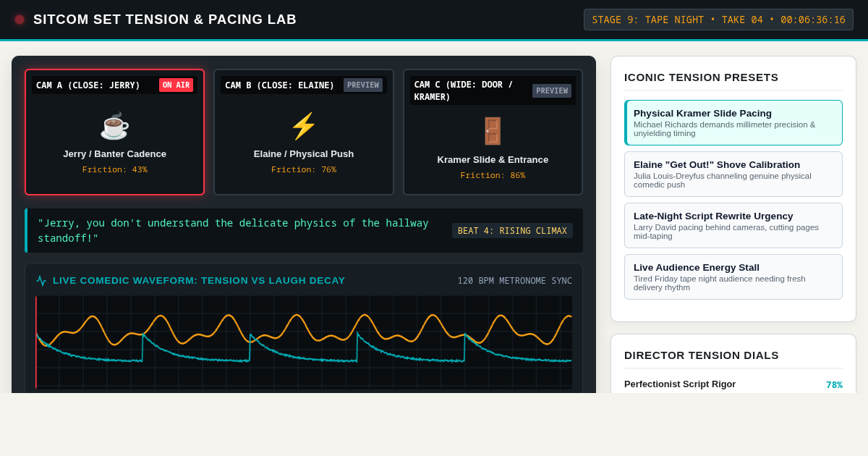Click the red recording indicator dot
Image resolution: width=868 pixels, height=456 pixels.
[20, 20]
